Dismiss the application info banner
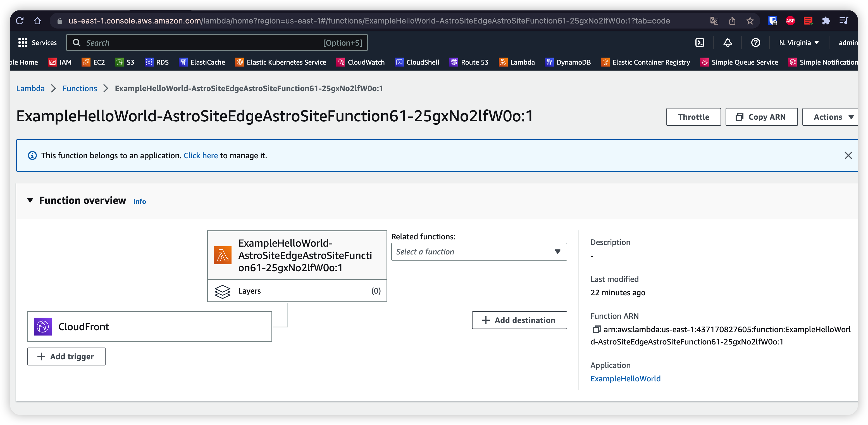This screenshot has width=868, height=425. [x=848, y=155]
